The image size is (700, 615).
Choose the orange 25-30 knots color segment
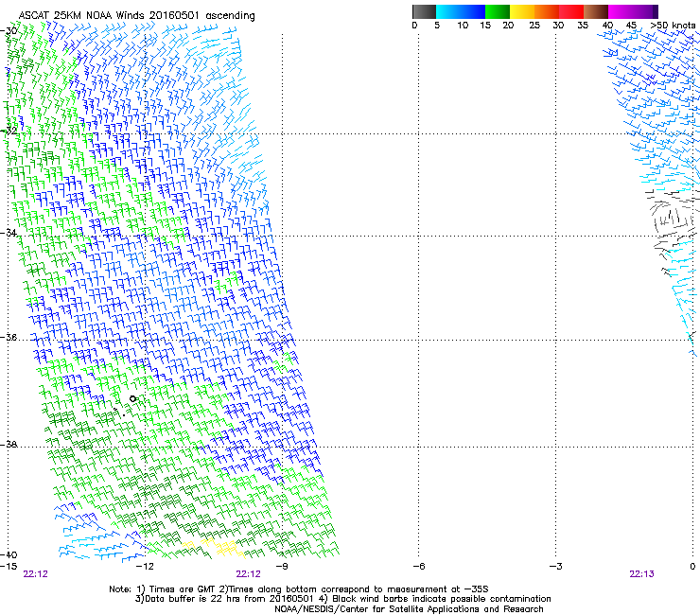coord(547,11)
